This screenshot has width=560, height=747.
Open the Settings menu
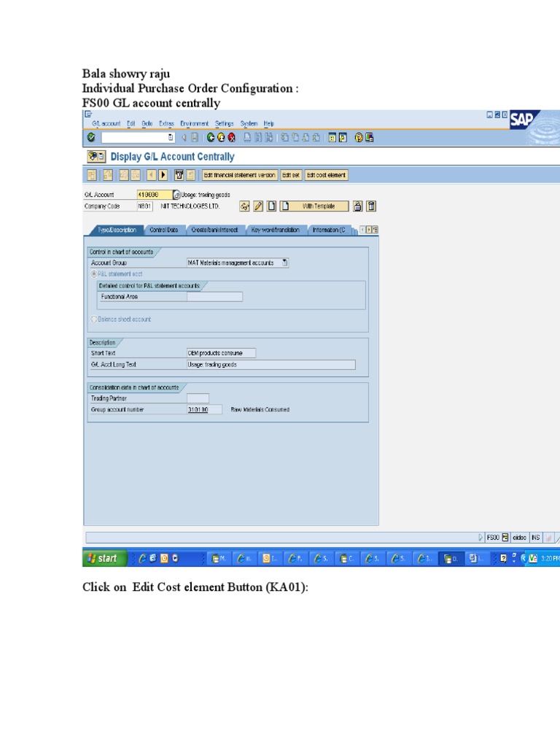pyautogui.click(x=225, y=123)
